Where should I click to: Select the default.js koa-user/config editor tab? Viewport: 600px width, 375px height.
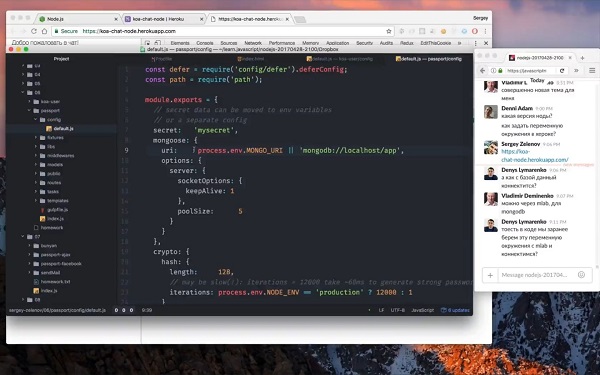pos(340,59)
